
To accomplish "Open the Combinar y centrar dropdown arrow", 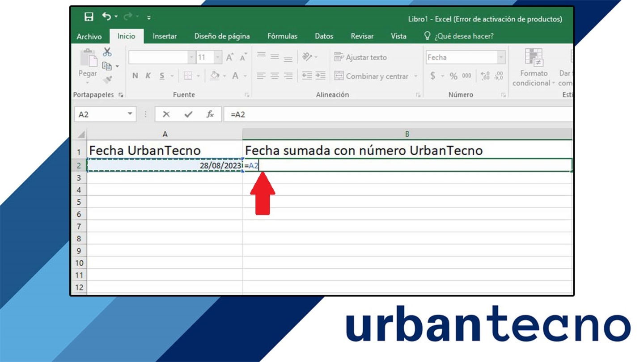I will click(x=415, y=76).
